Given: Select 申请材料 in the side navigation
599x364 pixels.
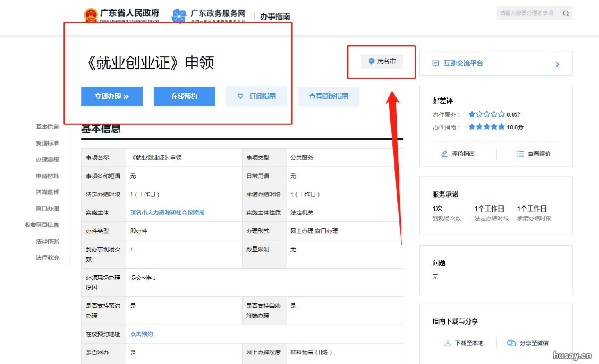Looking at the screenshot, I should click(47, 176).
